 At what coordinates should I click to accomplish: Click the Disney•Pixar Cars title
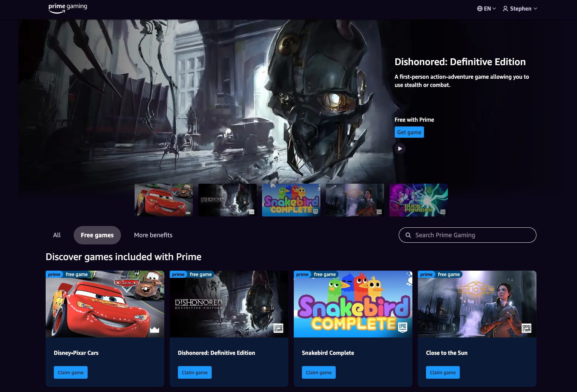click(76, 353)
